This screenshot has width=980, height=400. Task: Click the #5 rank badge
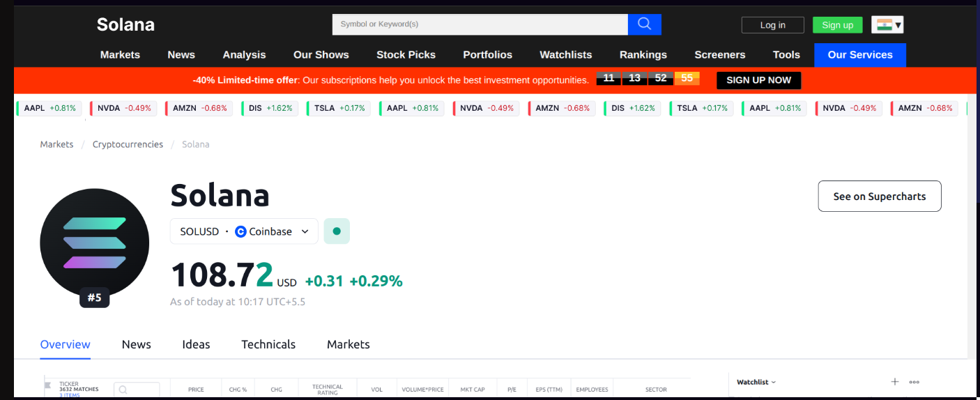click(94, 298)
